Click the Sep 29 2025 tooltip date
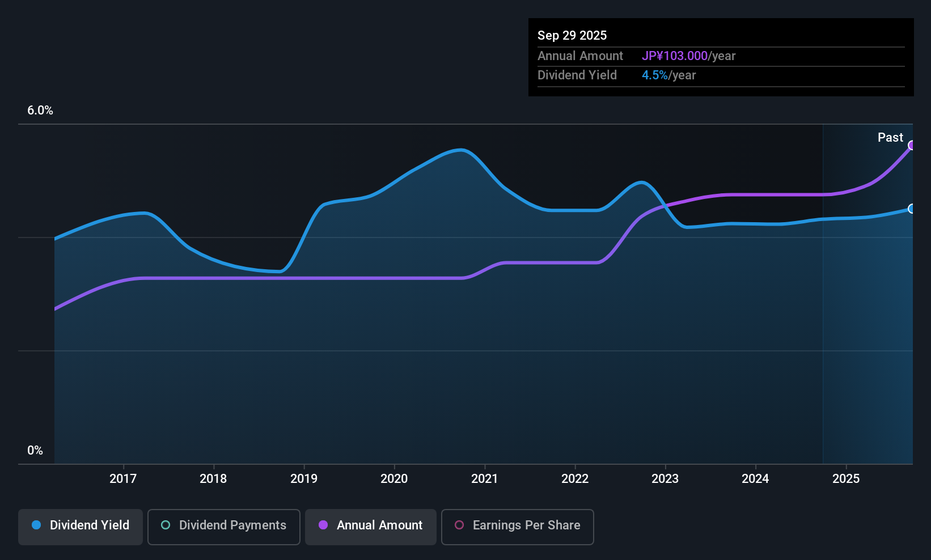This screenshot has width=931, height=560. pos(572,36)
